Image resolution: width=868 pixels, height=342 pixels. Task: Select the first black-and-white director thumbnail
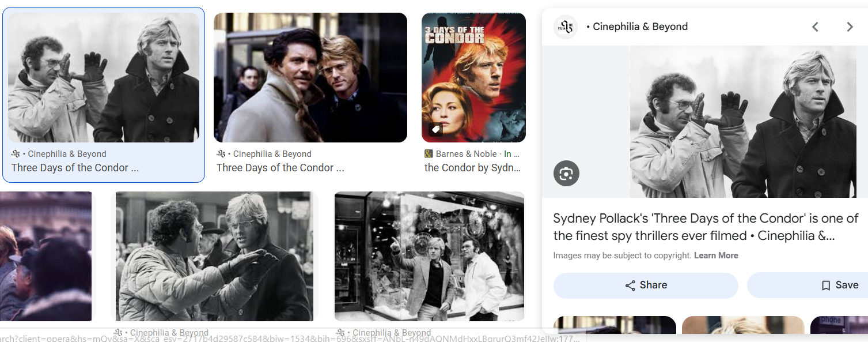[104, 77]
